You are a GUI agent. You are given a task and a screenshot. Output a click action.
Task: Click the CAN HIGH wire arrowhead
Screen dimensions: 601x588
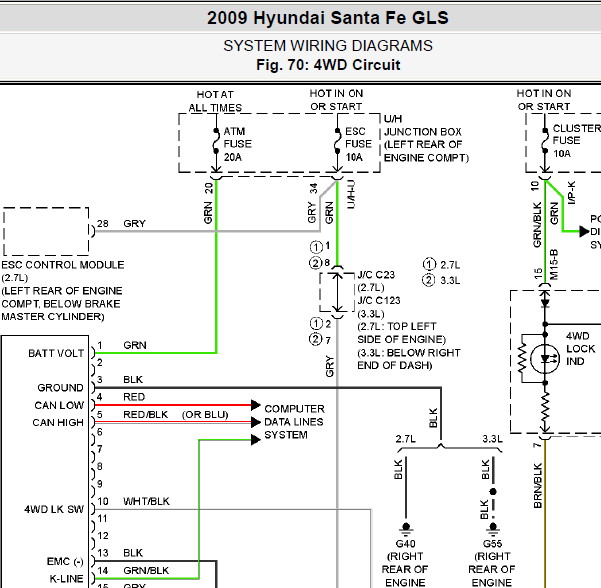256,422
